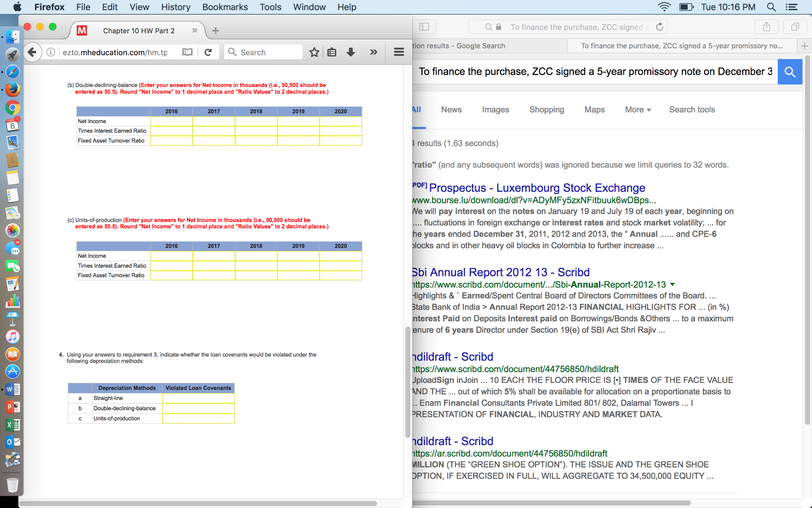Expand cached options arrow for Sbi Annual Report

click(x=672, y=284)
